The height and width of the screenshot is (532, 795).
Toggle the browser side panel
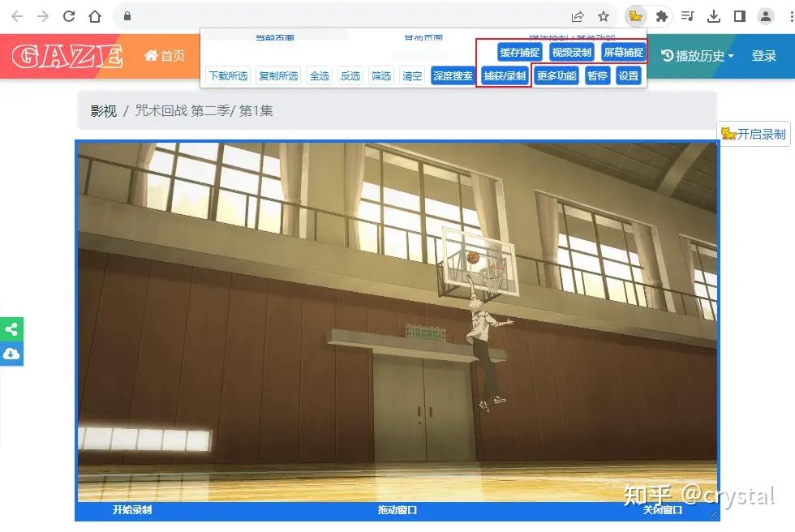point(740,16)
